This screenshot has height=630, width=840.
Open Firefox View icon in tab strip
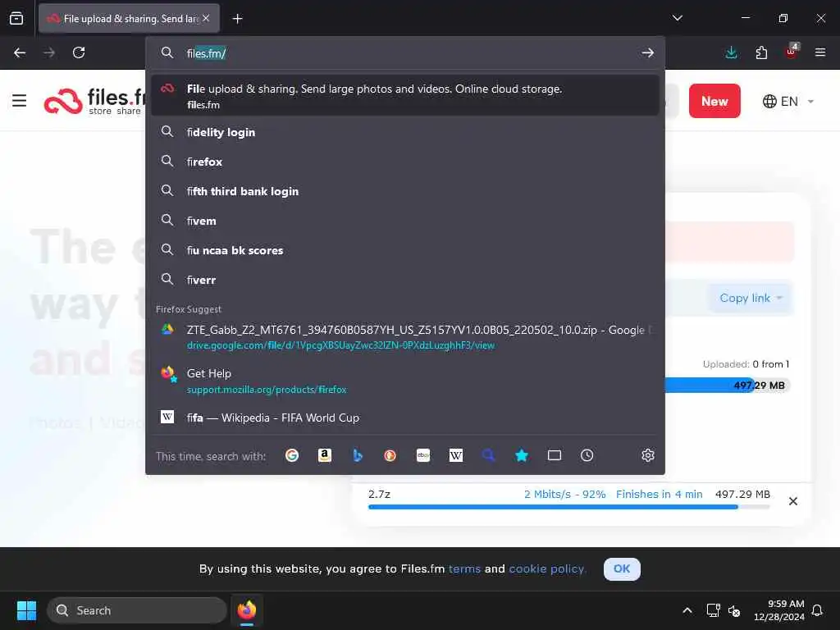tap(16, 18)
